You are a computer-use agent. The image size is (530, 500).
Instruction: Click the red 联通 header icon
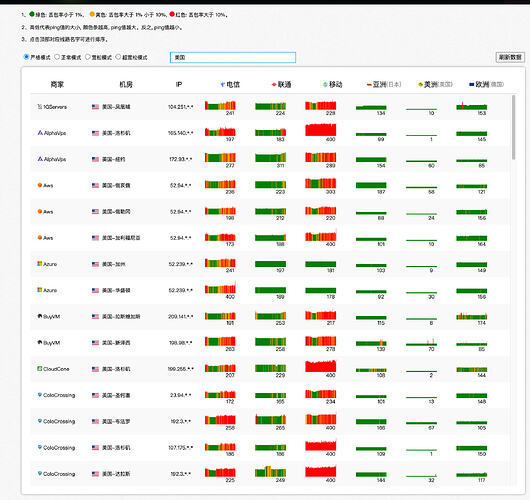(274, 85)
